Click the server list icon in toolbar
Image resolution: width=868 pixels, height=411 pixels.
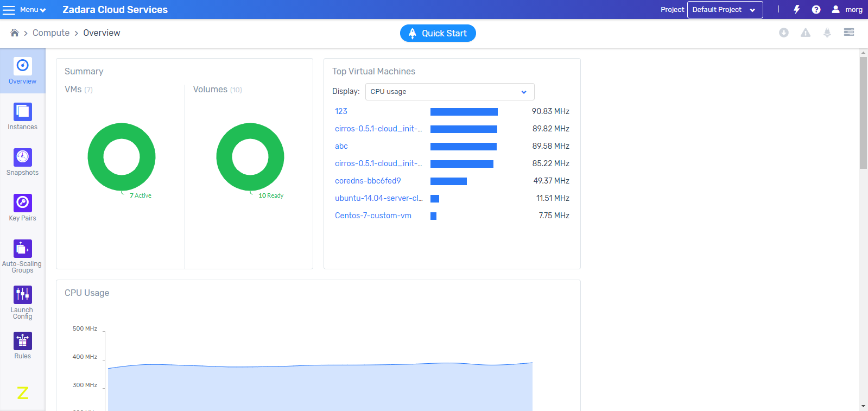click(849, 33)
